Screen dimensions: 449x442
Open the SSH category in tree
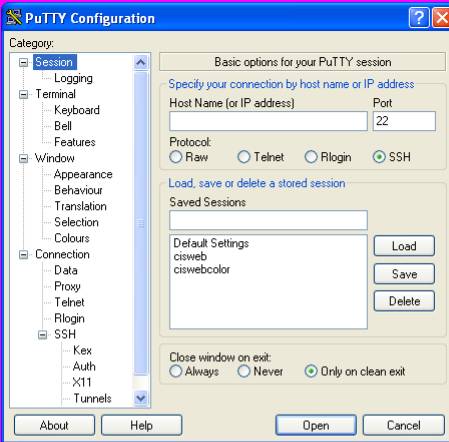click(65, 334)
